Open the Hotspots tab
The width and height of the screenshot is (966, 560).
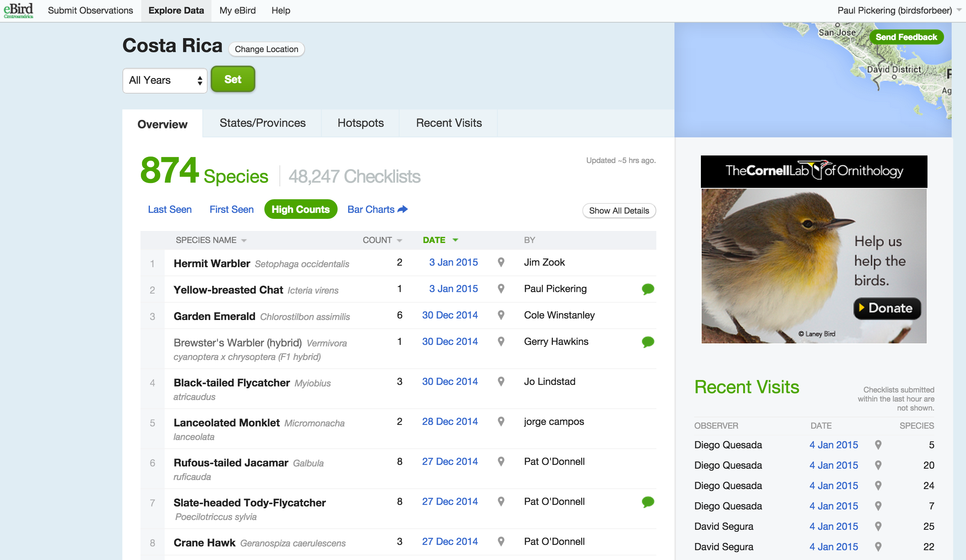(x=360, y=123)
